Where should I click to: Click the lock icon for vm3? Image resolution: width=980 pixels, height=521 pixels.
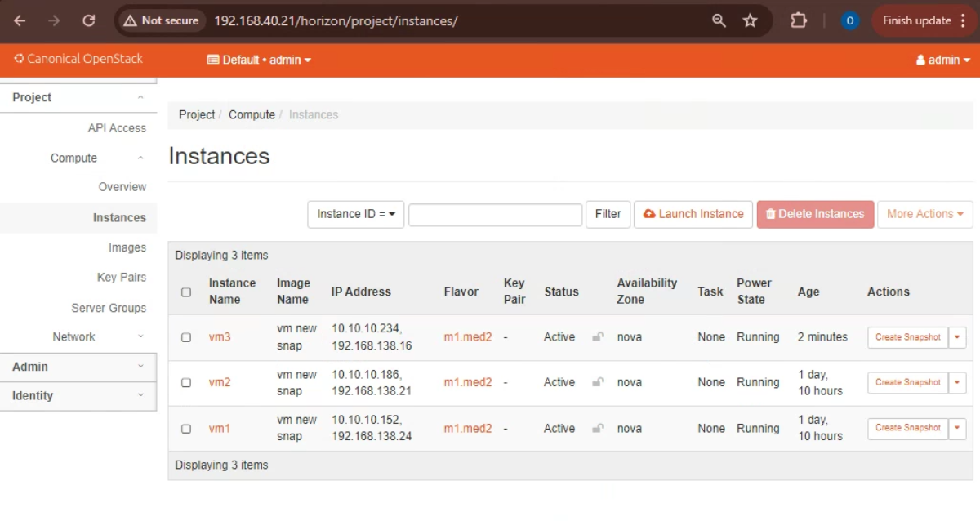tap(598, 336)
